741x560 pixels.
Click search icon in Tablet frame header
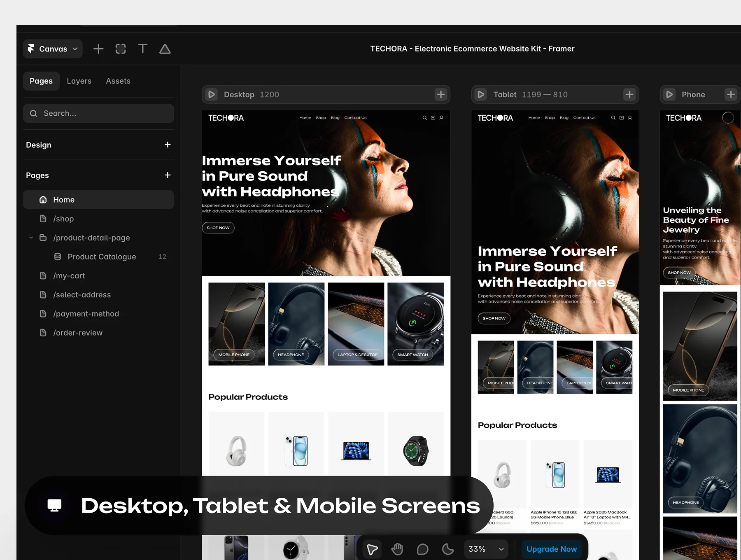click(x=613, y=118)
